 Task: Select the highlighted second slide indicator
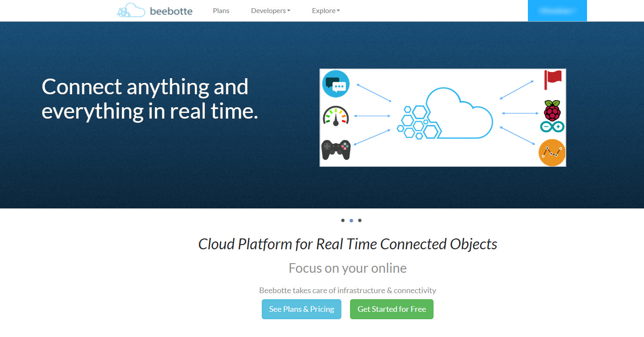(351, 220)
